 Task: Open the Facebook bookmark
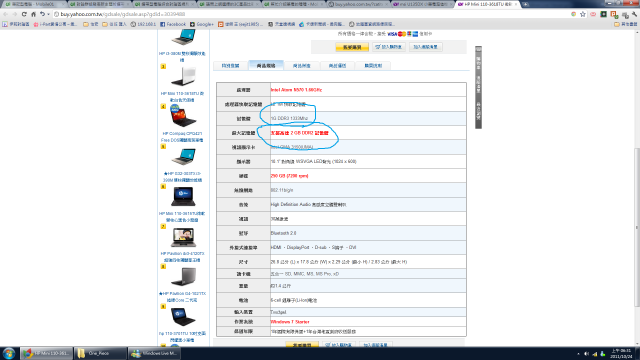[173, 24]
